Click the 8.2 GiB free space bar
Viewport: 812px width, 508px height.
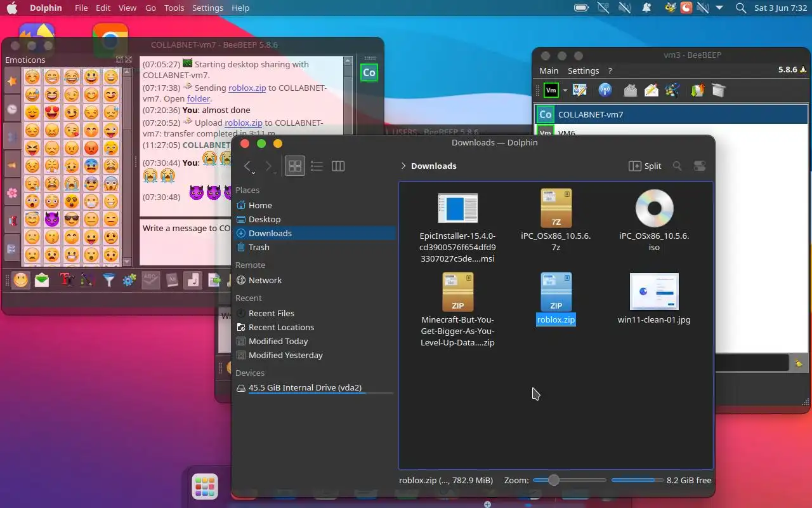pyautogui.click(x=637, y=480)
